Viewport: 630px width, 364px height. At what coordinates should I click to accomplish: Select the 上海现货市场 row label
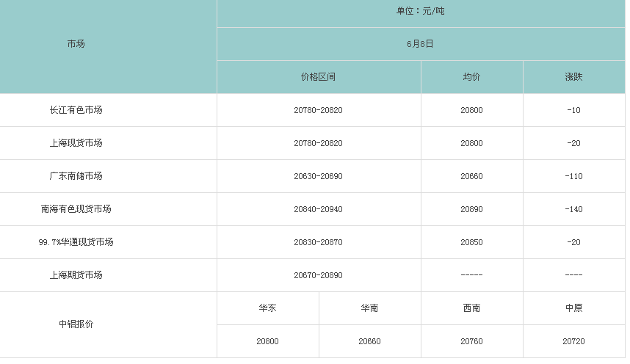pos(76,143)
